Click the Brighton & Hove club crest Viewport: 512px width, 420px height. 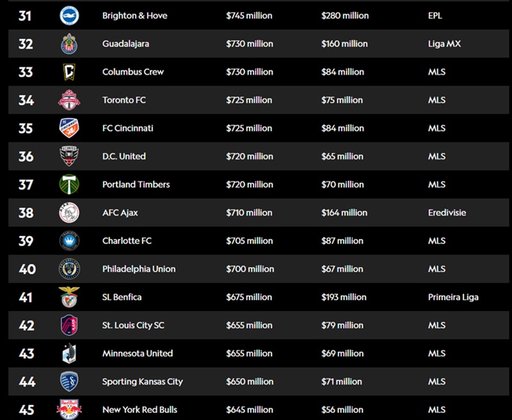click(x=69, y=15)
